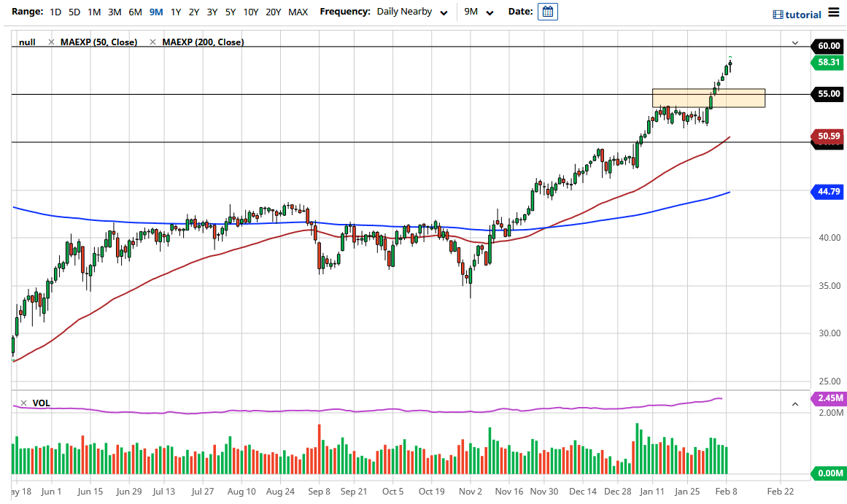Remove the MAEXP (200, Close) study
The image size is (847, 504).
click(152, 42)
